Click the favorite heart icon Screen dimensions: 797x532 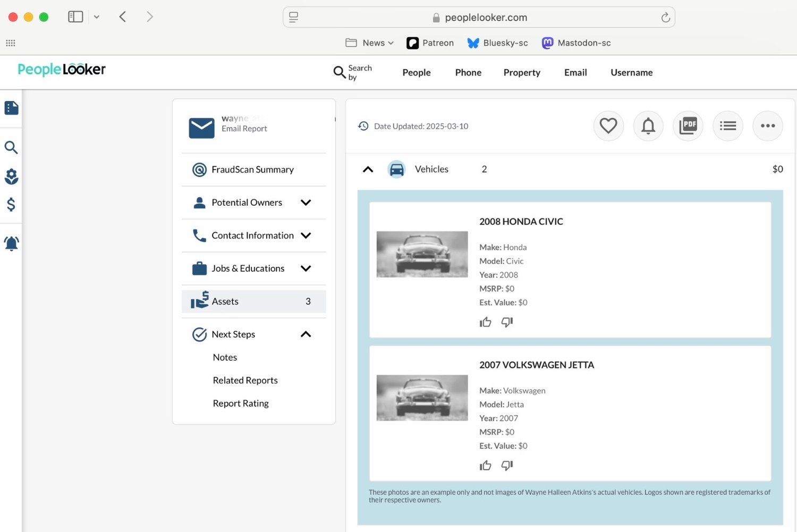tap(608, 126)
